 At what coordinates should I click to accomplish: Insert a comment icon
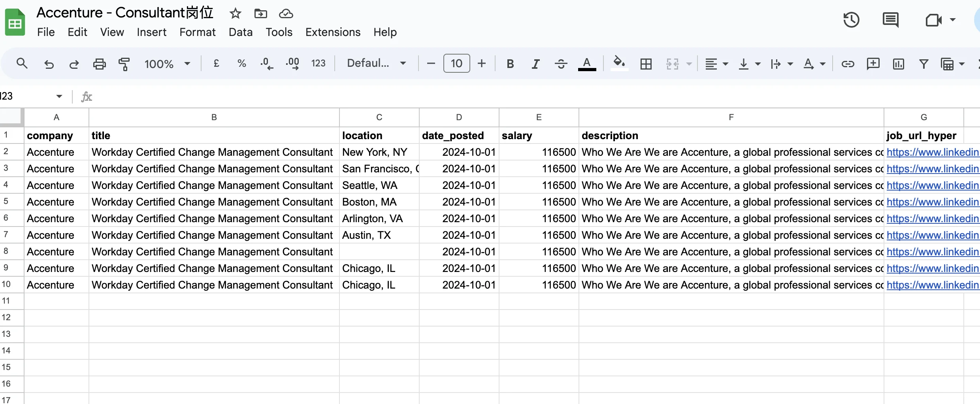click(873, 64)
